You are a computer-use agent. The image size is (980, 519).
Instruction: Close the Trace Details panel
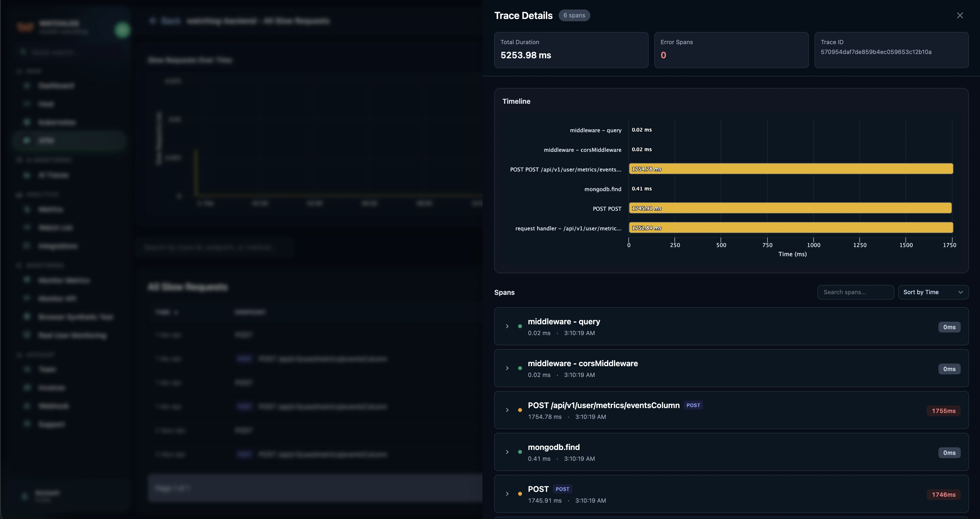(x=960, y=15)
